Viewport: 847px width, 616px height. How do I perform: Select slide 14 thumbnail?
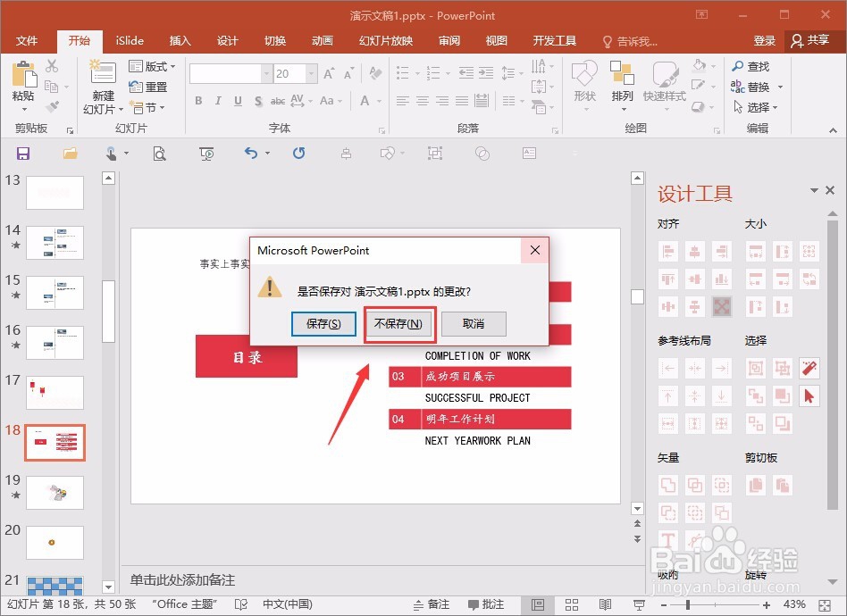pos(55,243)
